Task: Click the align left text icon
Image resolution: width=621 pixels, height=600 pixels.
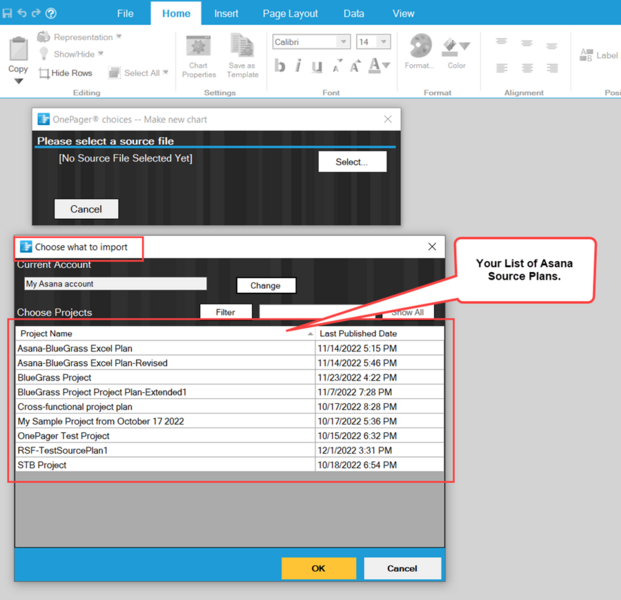Action: (x=502, y=68)
